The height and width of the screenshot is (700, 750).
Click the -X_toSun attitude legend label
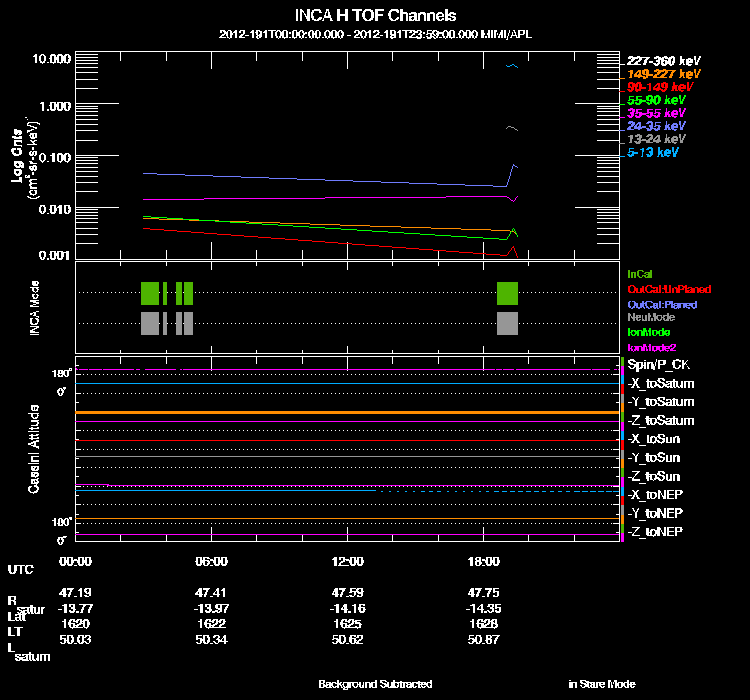click(656, 439)
